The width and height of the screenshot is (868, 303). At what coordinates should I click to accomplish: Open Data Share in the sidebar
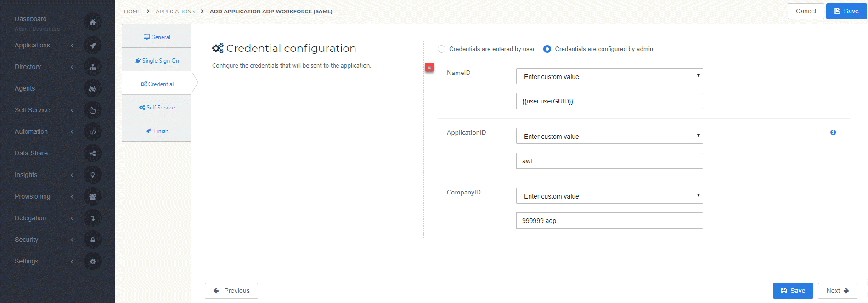[31, 153]
